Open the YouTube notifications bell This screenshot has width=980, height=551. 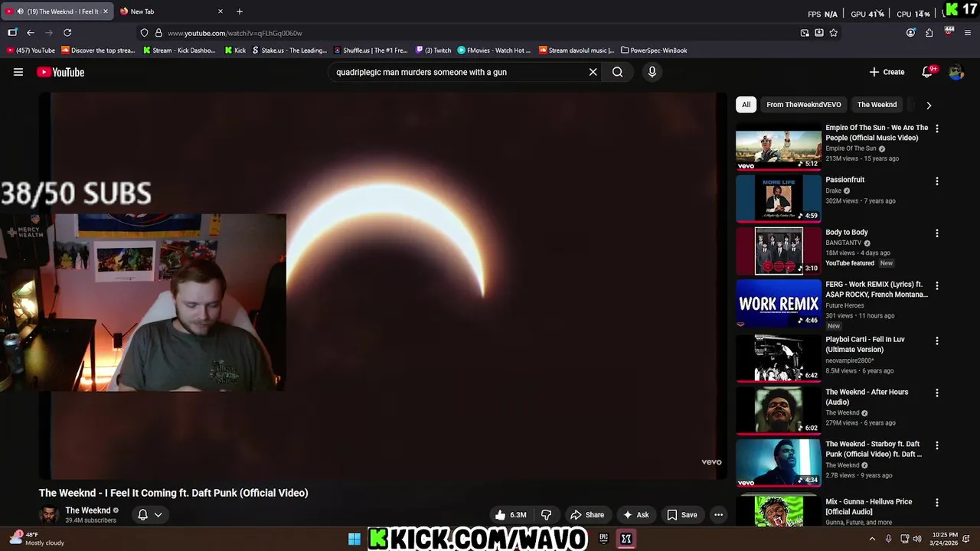tap(927, 72)
